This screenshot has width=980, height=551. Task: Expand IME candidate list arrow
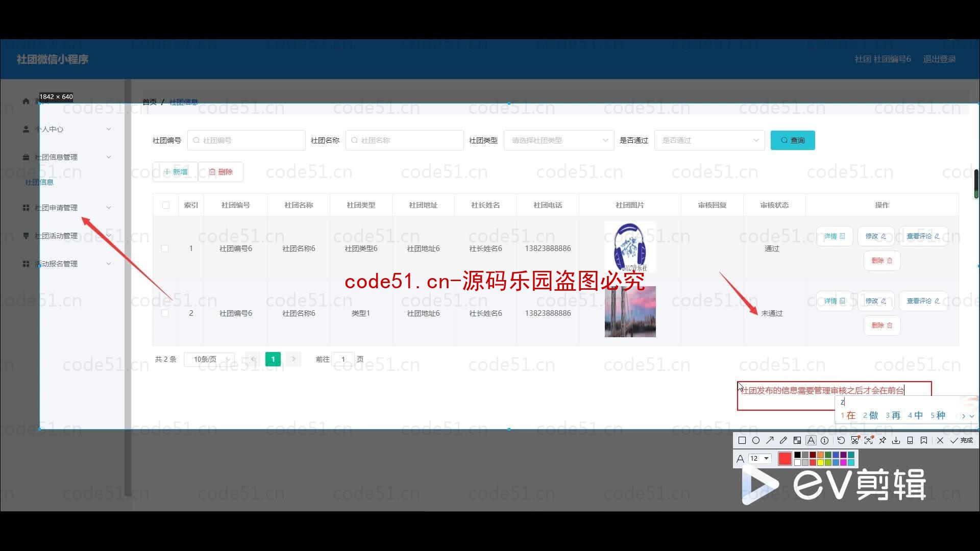coord(972,416)
